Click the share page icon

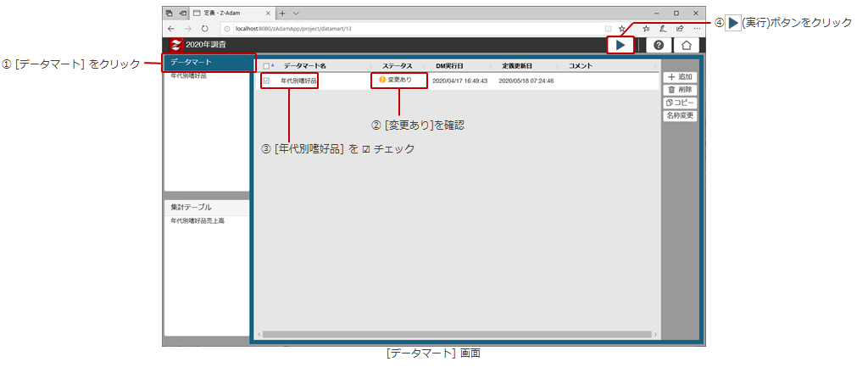679,28
